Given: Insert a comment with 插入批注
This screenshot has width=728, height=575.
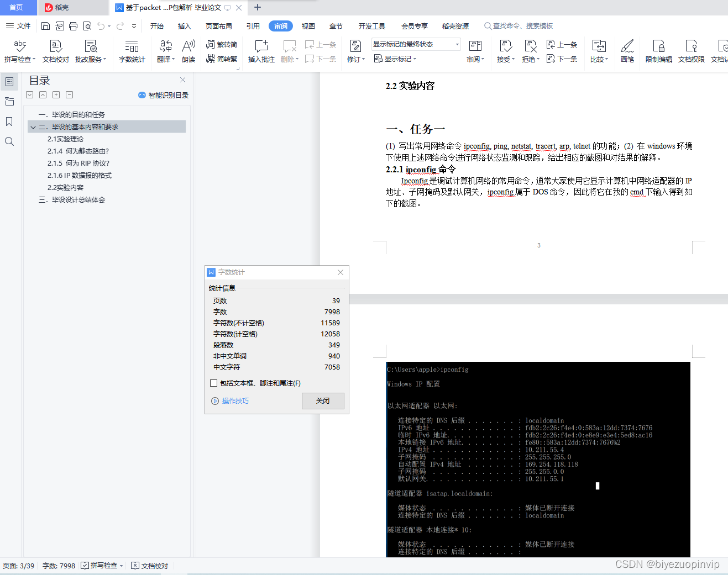Looking at the screenshot, I should (260, 52).
